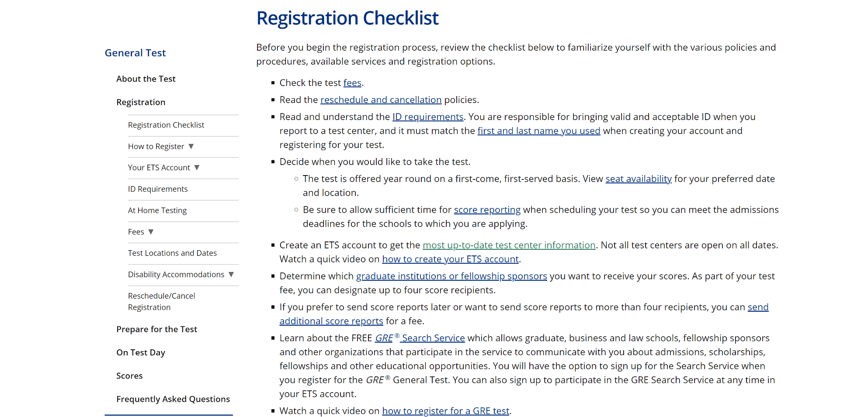Go to ID Requirements page
This screenshot has width=868, height=417.
coord(158,189)
